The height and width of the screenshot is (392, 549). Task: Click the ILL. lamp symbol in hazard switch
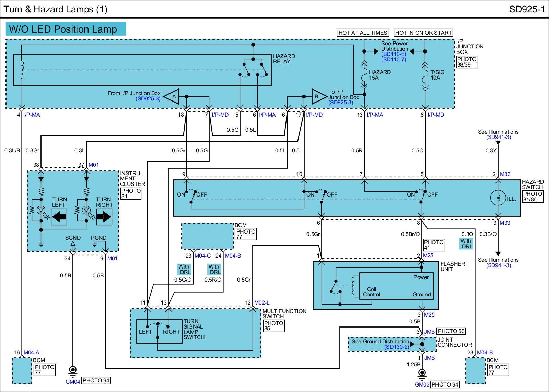[498, 198]
